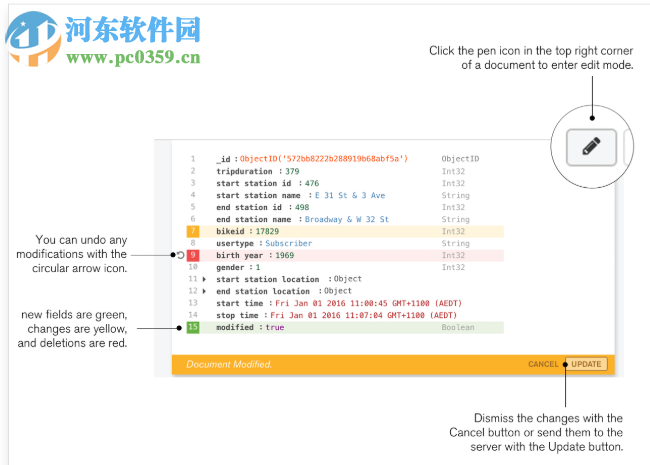Click the start station id value 476
This screenshot has height=465, width=650.
[x=312, y=183]
